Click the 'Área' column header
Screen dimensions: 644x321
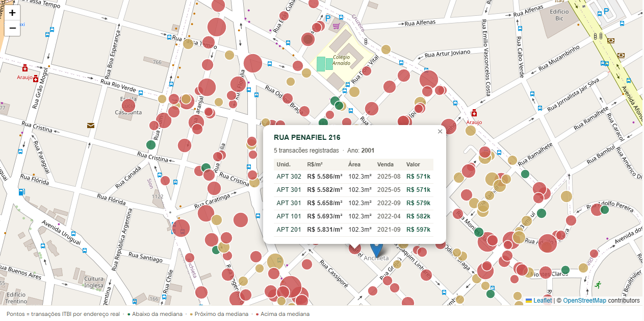coord(354,164)
